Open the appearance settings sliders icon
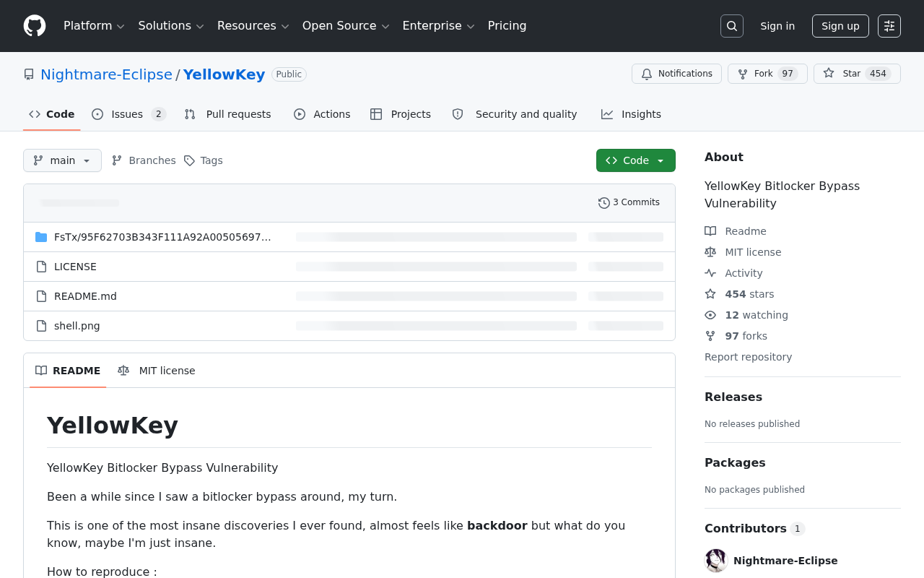Screen dimensions: 924x578 [889, 26]
